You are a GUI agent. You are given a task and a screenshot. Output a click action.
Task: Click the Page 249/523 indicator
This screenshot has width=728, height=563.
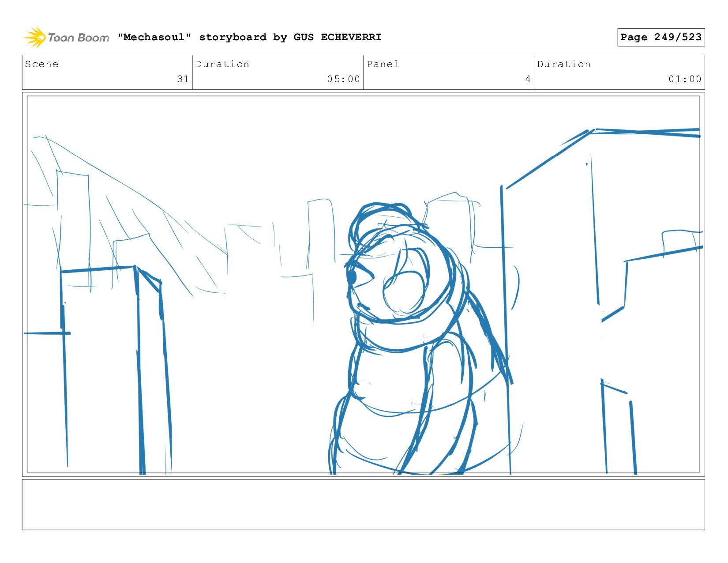[x=661, y=37]
